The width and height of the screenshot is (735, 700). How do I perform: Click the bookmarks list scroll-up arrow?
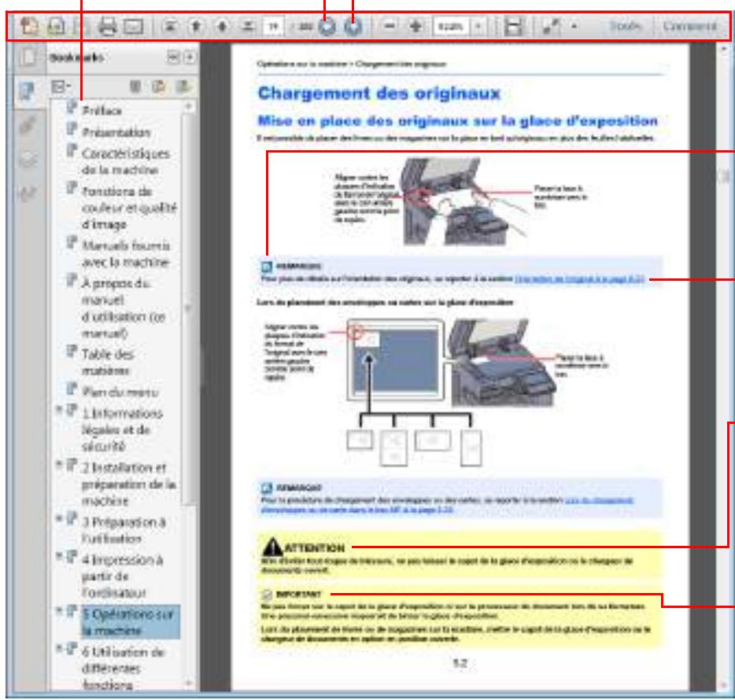188,107
